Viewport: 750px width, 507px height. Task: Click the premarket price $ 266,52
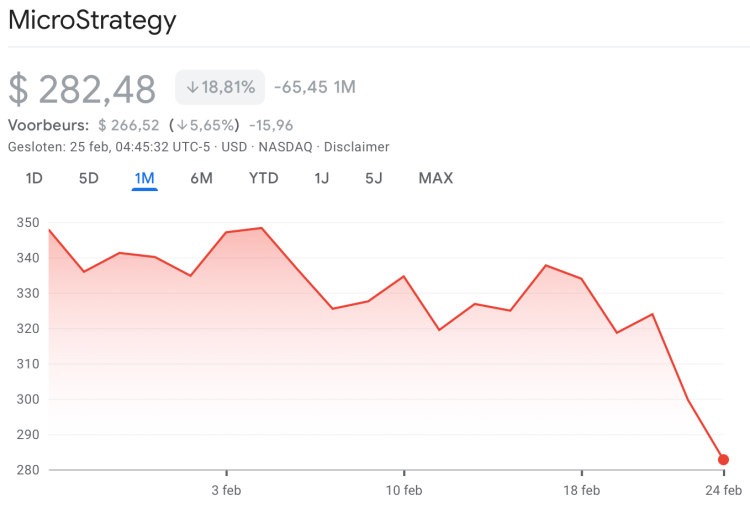[x=129, y=125]
